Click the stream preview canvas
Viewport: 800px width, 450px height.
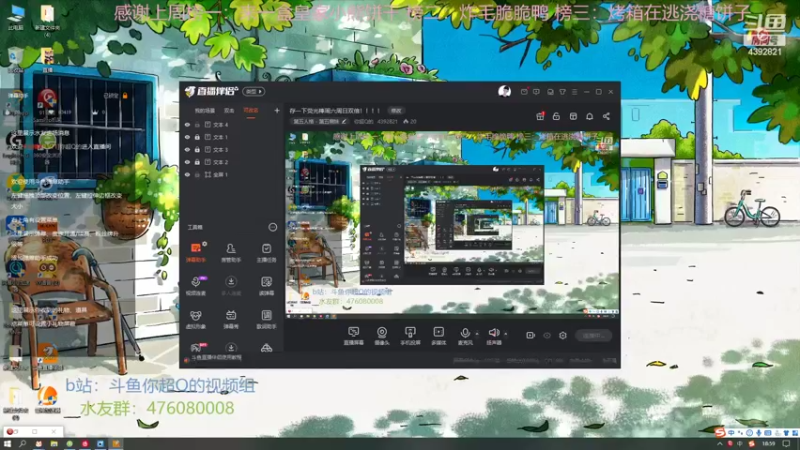(x=452, y=225)
